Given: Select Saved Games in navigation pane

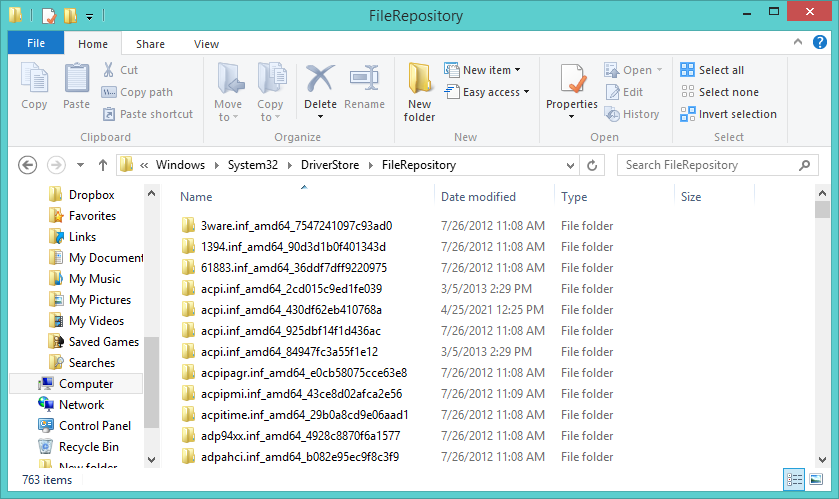Looking at the screenshot, I should click(94, 342).
